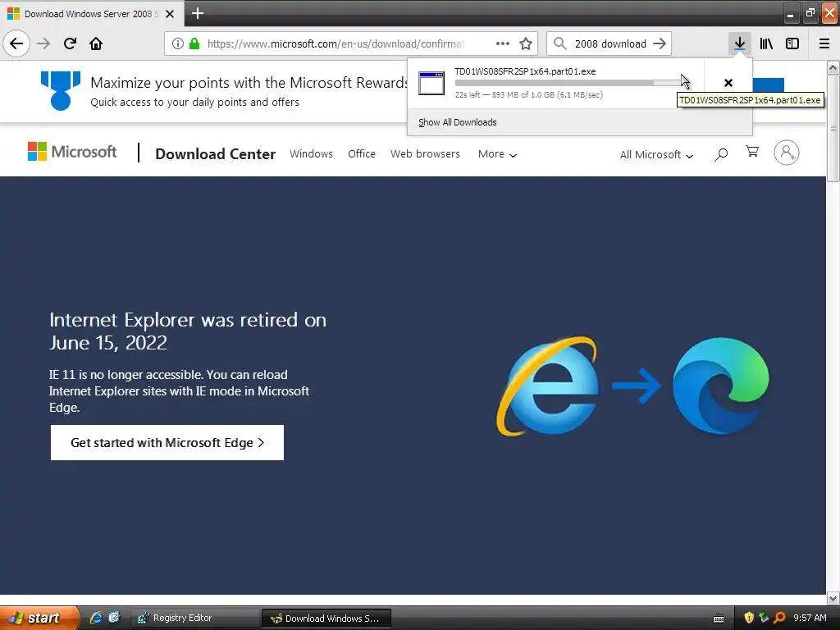Image resolution: width=840 pixels, height=630 pixels.
Task: Click the file name TD01WS08SFR2SP1x64.part01.exe in the panel
Action: pos(525,71)
